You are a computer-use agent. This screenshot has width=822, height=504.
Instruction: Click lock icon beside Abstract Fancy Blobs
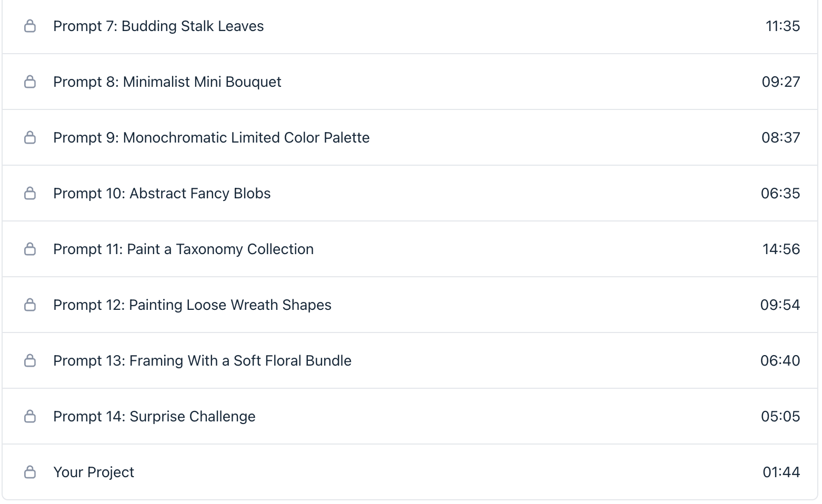click(x=30, y=193)
